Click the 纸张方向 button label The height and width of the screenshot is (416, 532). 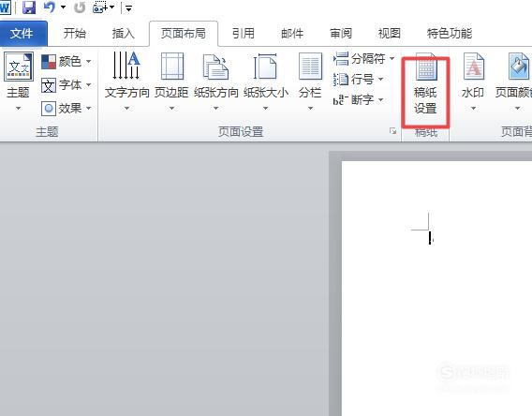[216, 93]
